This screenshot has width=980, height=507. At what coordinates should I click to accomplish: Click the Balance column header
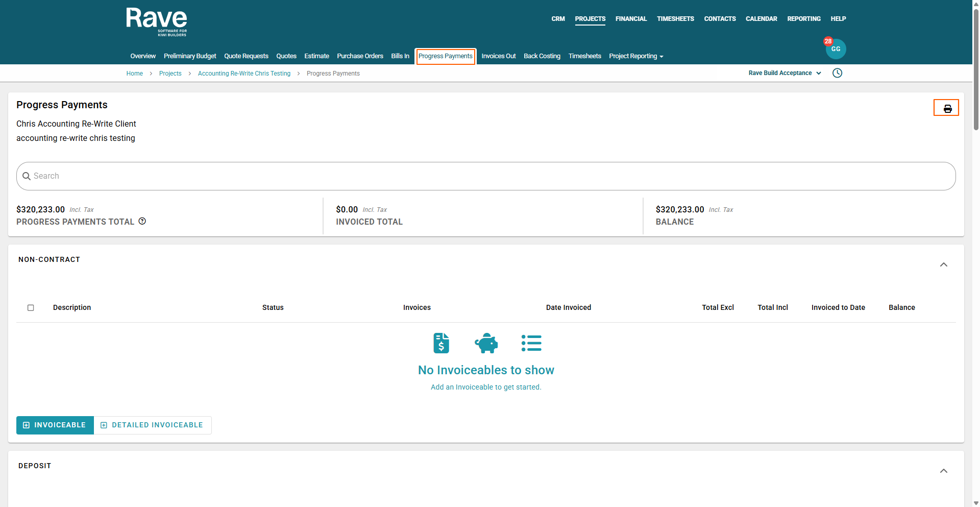tap(902, 308)
